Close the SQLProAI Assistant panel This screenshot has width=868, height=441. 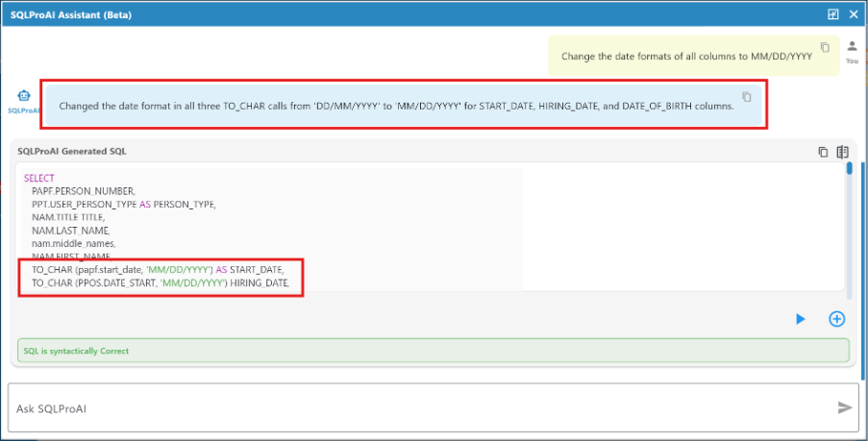pyautogui.click(x=853, y=14)
